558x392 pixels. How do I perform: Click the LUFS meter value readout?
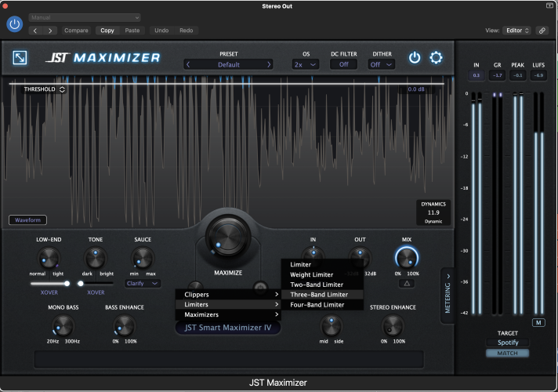pyautogui.click(x=538, y=75)
